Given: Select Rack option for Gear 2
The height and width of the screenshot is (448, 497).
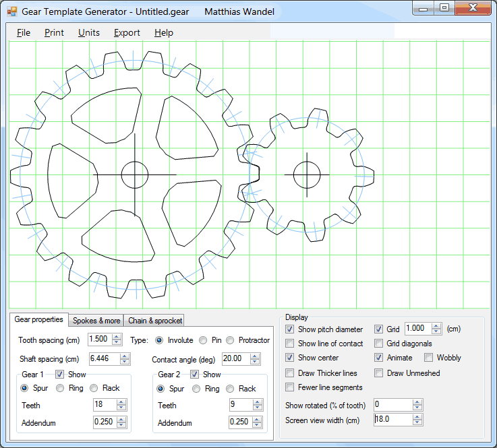Looking at the screenshot, I should point(230,389).
